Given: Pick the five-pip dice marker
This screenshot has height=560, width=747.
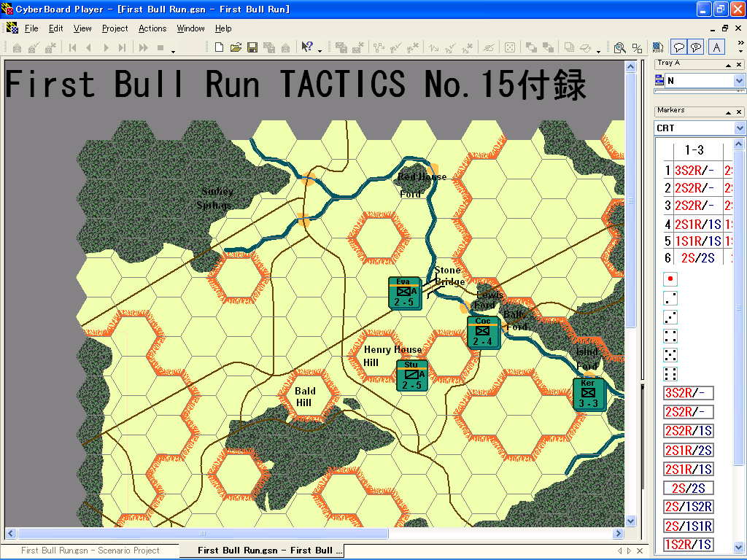Looking at the screenshot, I should (x=670, y=355).
